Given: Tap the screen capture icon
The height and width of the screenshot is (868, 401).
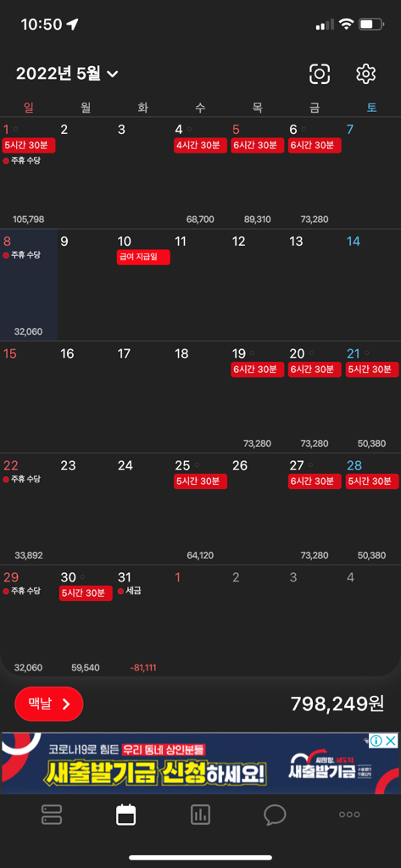Looking at the screenshot, I should 320,74.
